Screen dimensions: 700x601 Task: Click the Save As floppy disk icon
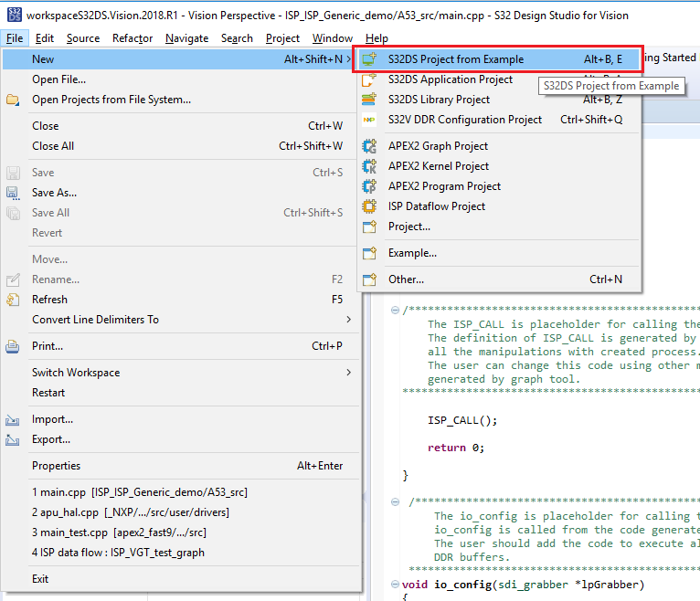click(x=13, y=193)
